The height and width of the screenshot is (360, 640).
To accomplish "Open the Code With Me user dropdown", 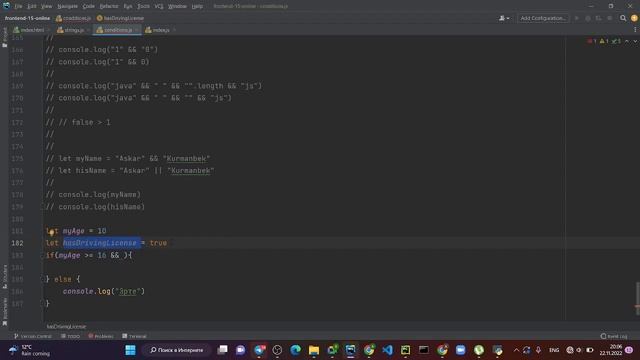I will (x=504, y=18).
